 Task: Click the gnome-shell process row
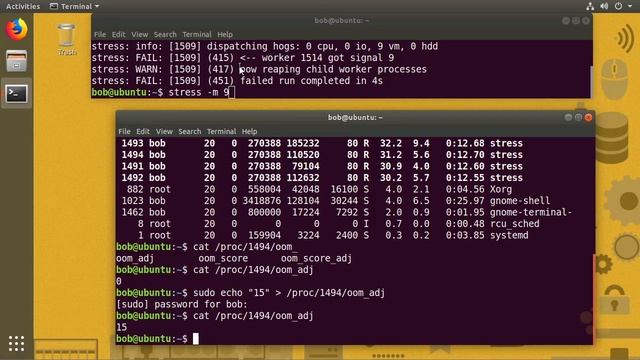click(x=336, y=201)
